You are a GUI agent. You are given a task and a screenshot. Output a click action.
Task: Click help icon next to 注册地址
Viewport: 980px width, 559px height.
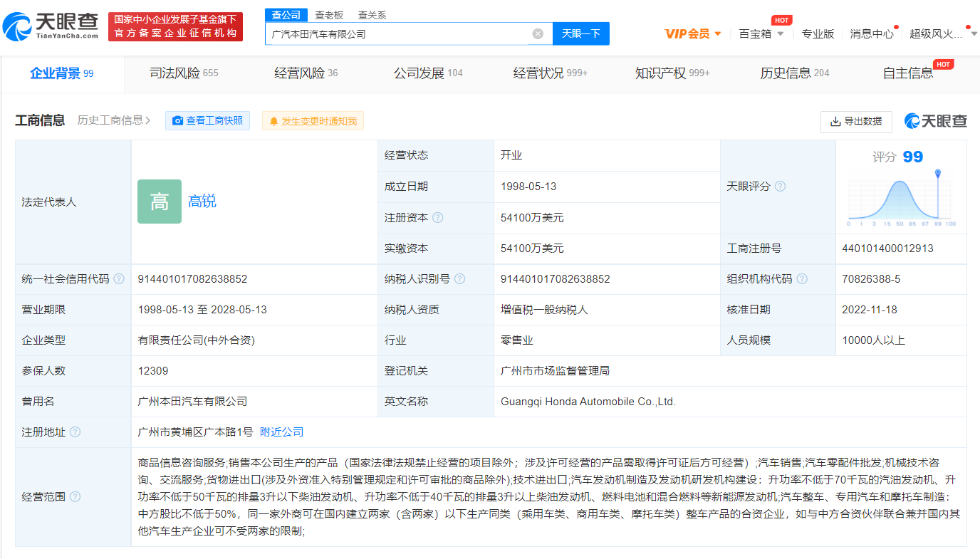click(75, 432)
